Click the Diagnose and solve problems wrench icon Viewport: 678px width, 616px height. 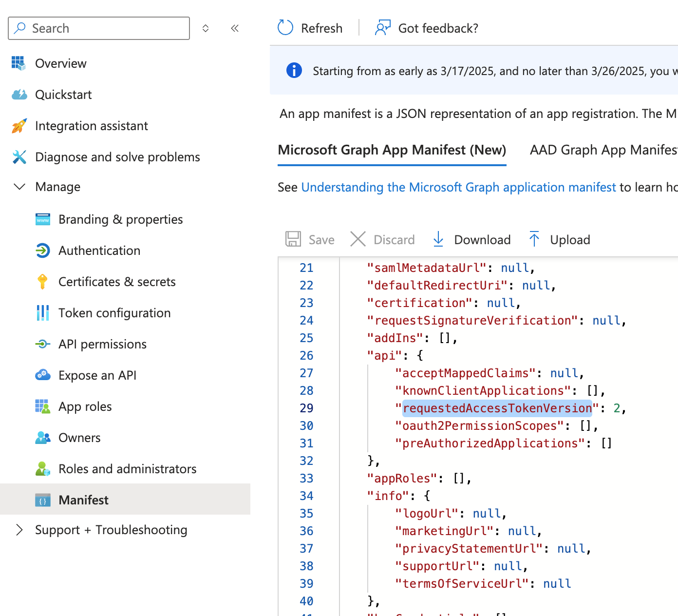point(19,157)
